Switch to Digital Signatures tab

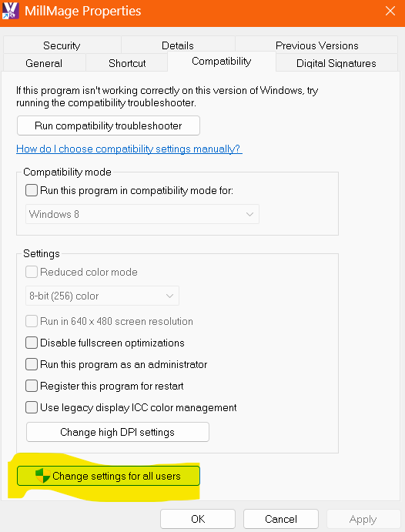pos(336,63)
